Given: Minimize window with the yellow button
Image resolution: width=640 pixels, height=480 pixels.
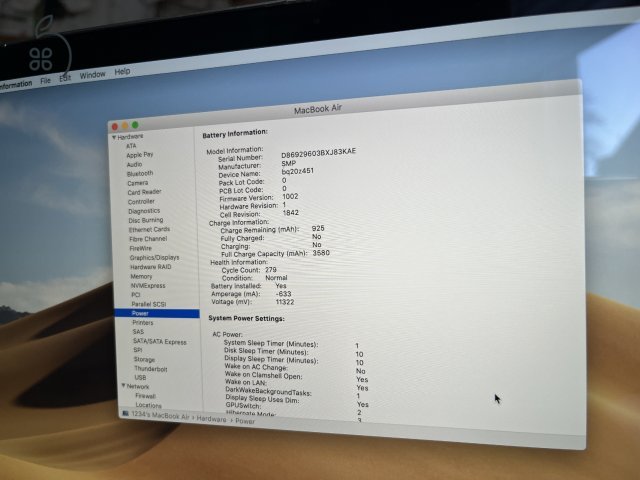Looking at the screenshot, I should click(125, 126).
